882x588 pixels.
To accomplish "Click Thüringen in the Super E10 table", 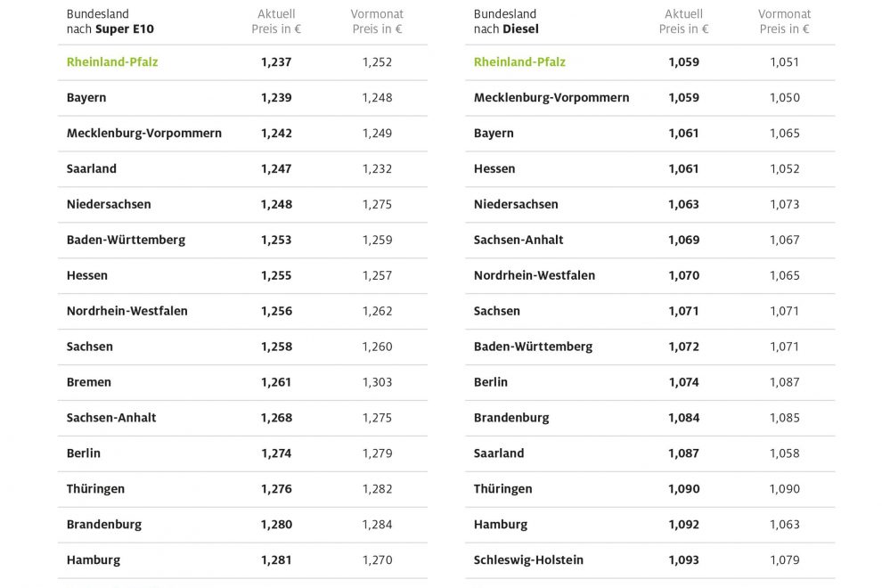I will tap(95, 489).
